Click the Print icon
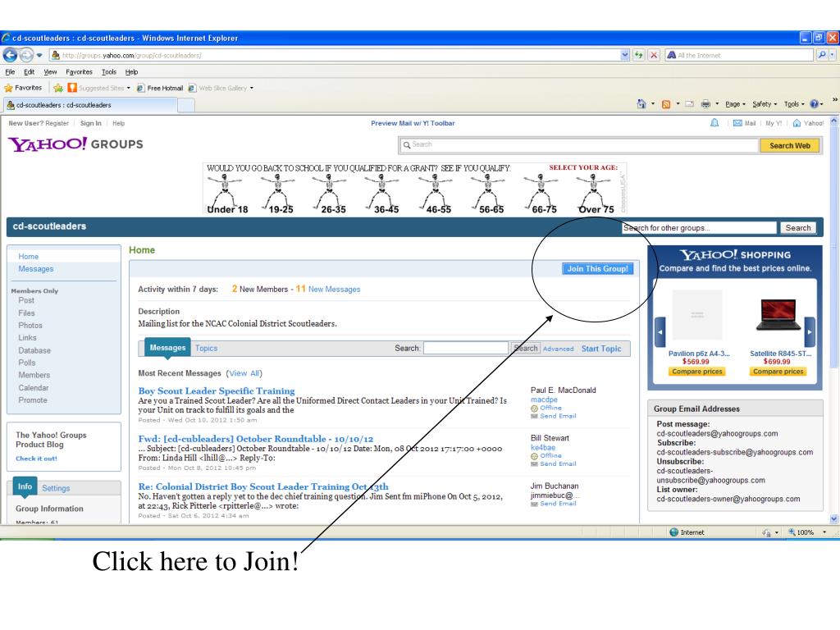The image size is (840, 630). click(x=706, y=104)
